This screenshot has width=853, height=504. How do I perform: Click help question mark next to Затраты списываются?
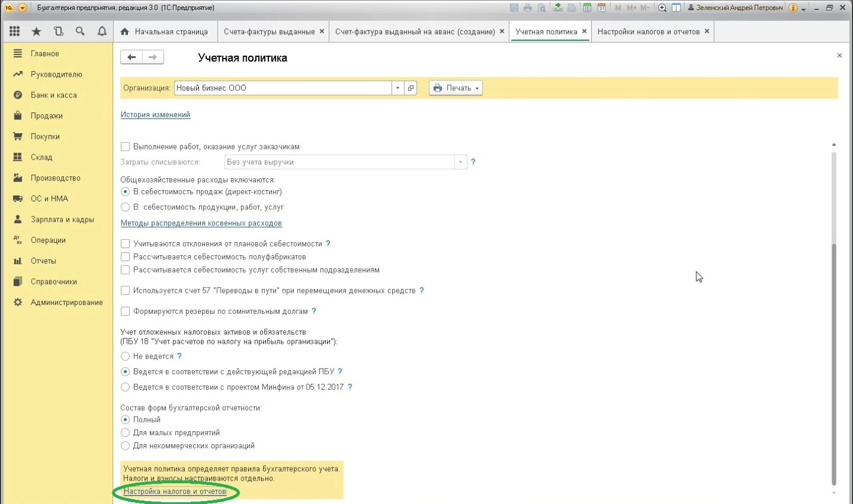click(473, 162)
